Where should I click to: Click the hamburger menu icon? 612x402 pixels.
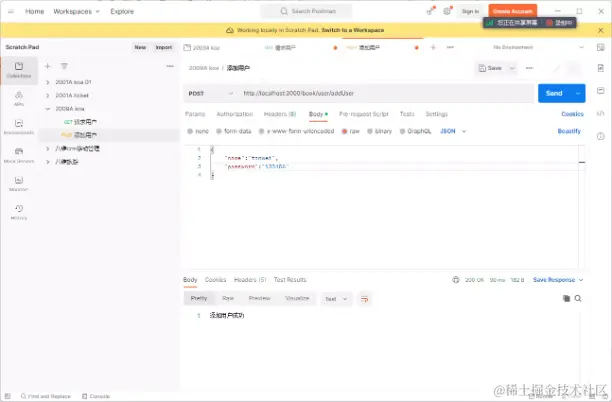[x=11, y=11]
